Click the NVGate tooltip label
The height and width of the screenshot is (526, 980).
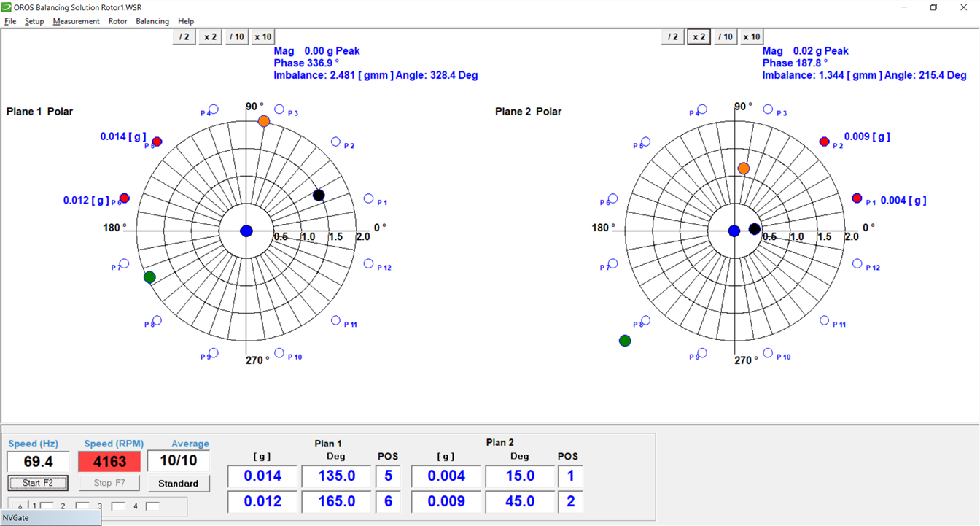point(50,517)
